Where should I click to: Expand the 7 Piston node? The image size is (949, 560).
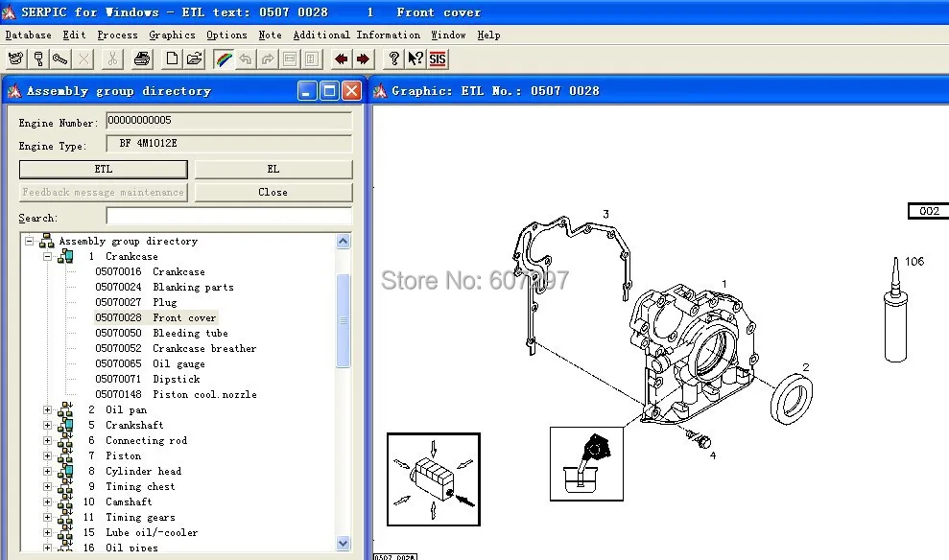(48, 456)
